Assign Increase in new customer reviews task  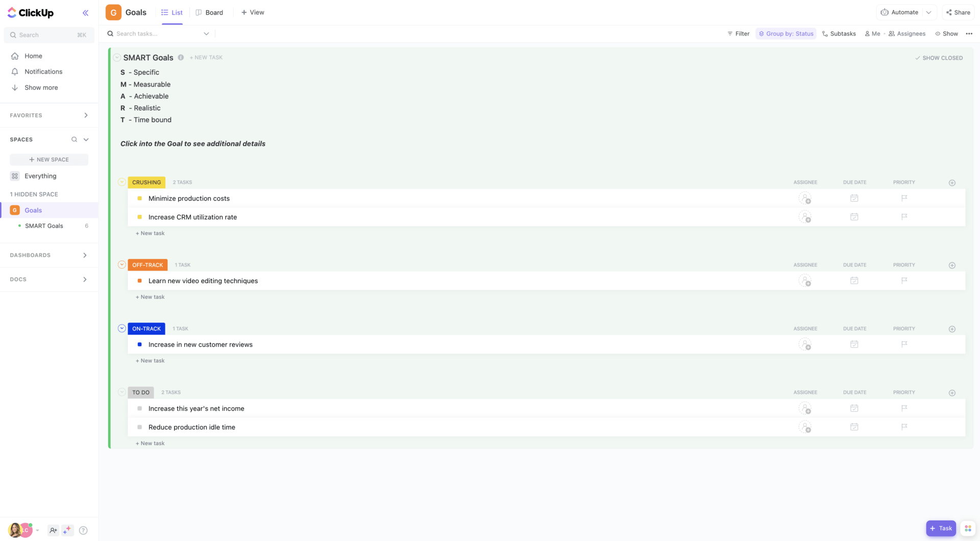pyautogui.click(x=805, y=344)
